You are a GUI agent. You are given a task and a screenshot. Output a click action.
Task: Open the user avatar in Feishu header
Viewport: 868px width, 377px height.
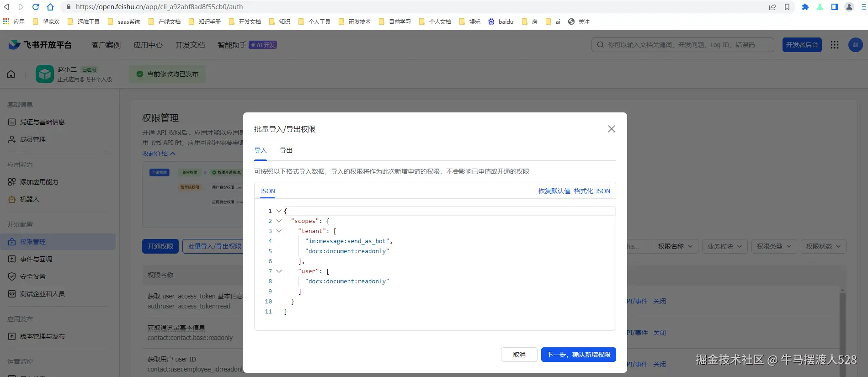(x=856, y=45)
